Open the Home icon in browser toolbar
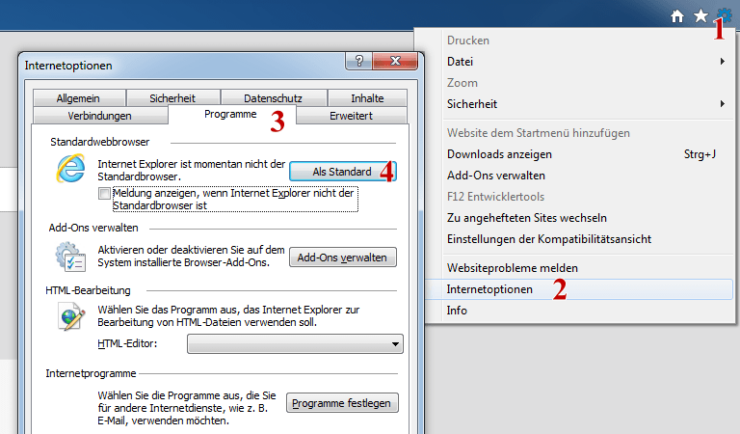 [677, 17]
